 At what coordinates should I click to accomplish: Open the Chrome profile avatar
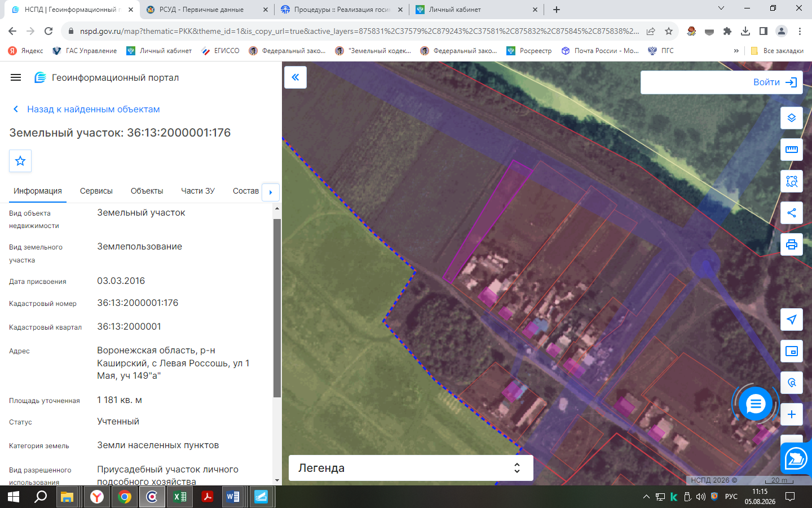pyautogui.click(x=782, y=31)
